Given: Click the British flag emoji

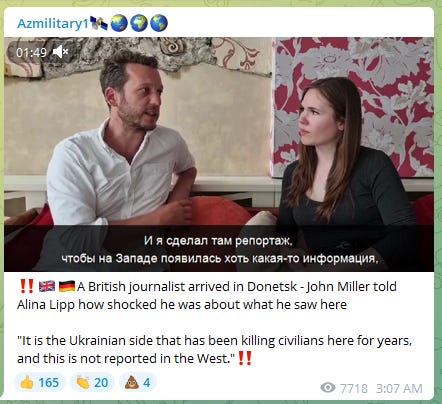Looking at the screenshot, I should [47, 286].
